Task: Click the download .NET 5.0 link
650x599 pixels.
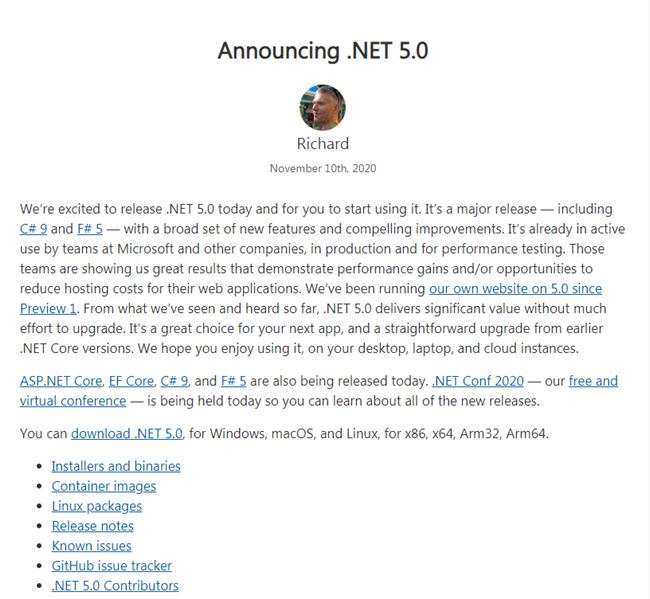Action: tap(127, 434)
